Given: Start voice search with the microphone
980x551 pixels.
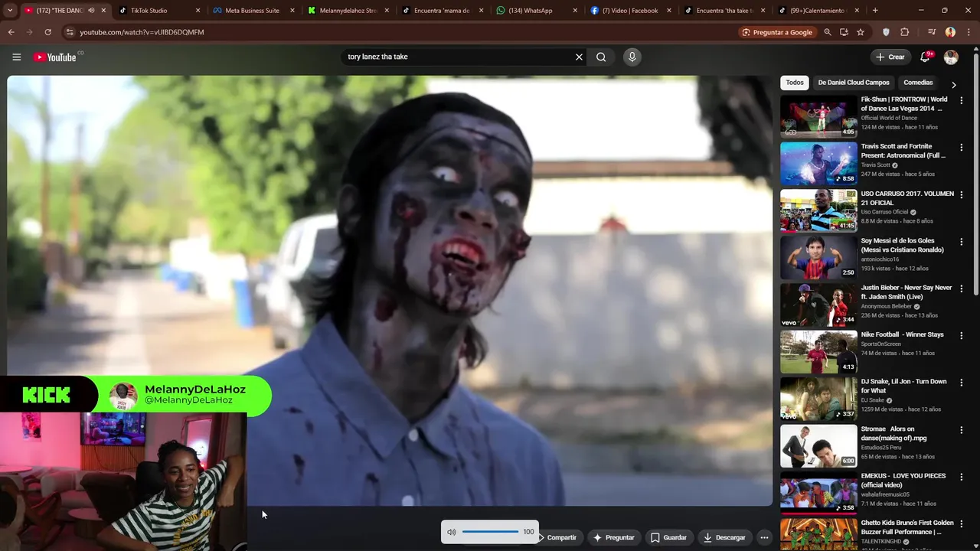Looking at the screenshot, I should pos(632,57).
